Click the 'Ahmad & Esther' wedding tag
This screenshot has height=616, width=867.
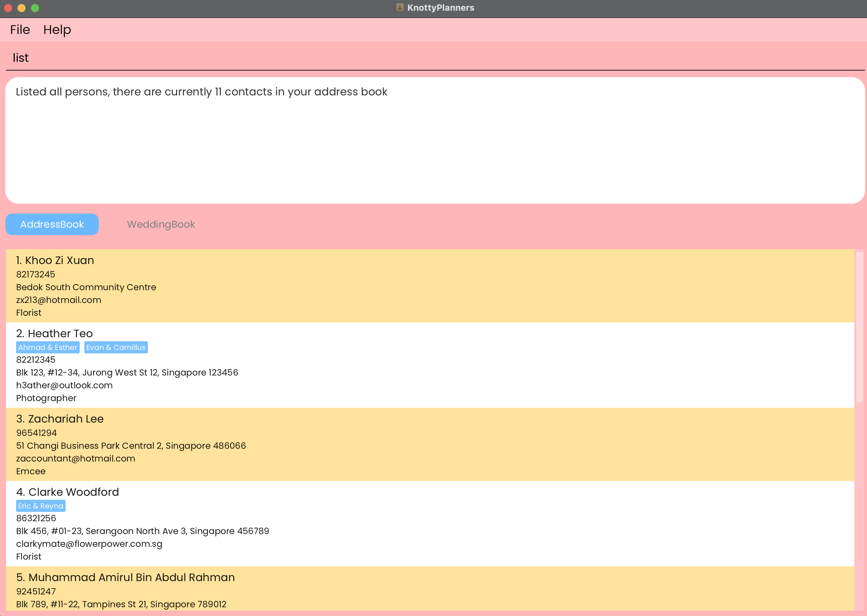pyautogui.click(x=48, y=347)
